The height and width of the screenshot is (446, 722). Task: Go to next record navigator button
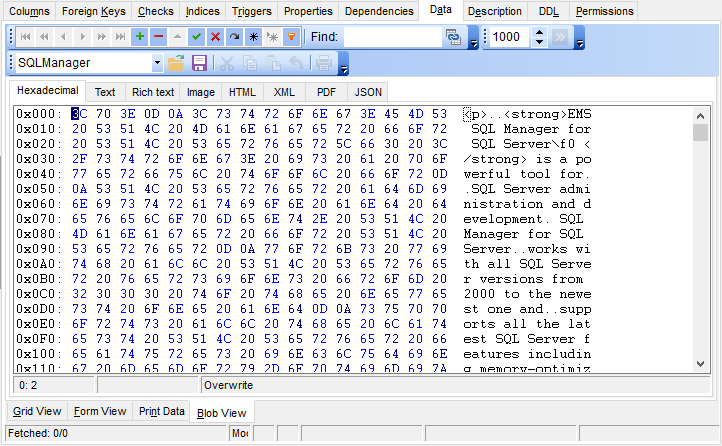point(82,37)
